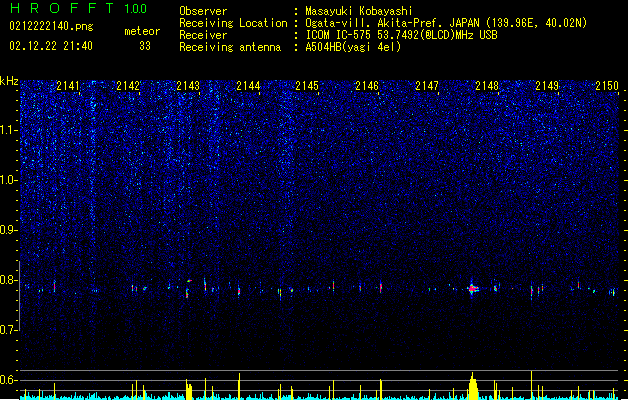Image resolution: width=629 pixels, height=400 pixels.
Task: Select observer name Masayuki Kobayashi
Action: [x=359, y=11]
